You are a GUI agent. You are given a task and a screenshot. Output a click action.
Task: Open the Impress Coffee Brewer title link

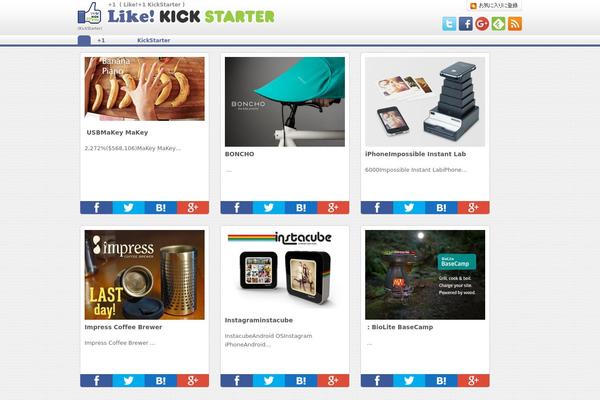123,327
